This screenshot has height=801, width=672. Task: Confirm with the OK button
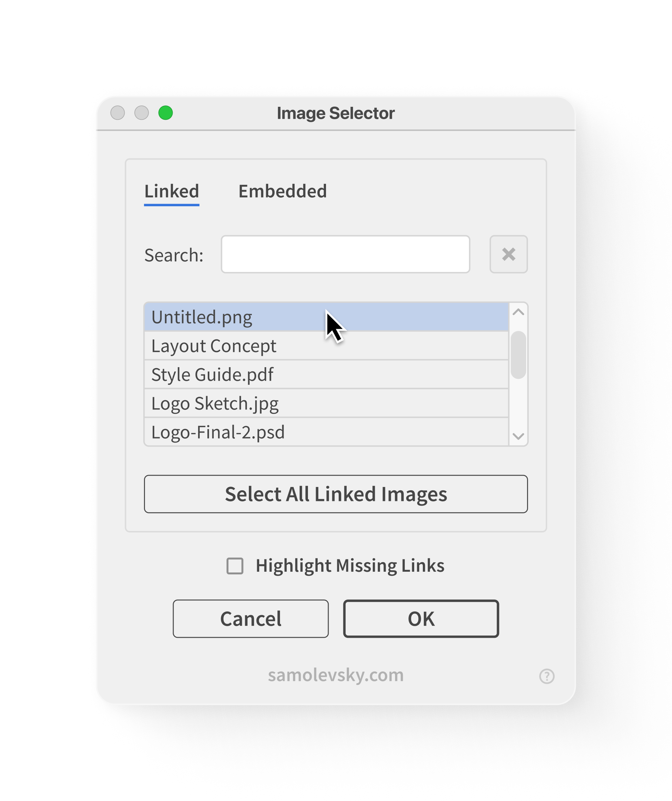(x=421, y=619)
